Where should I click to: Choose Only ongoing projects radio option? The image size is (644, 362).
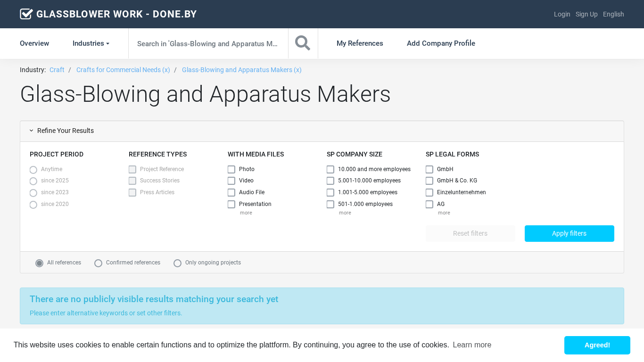(x=178, y=263)
